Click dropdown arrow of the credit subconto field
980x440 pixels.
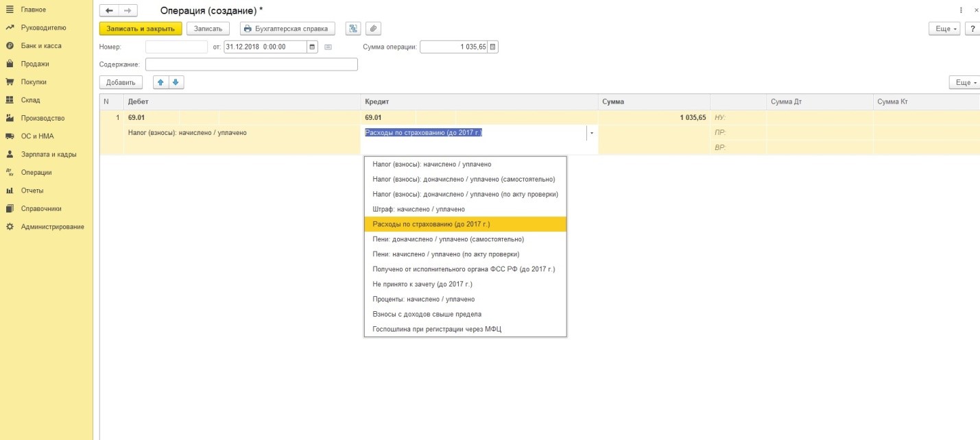pos(591,133)
